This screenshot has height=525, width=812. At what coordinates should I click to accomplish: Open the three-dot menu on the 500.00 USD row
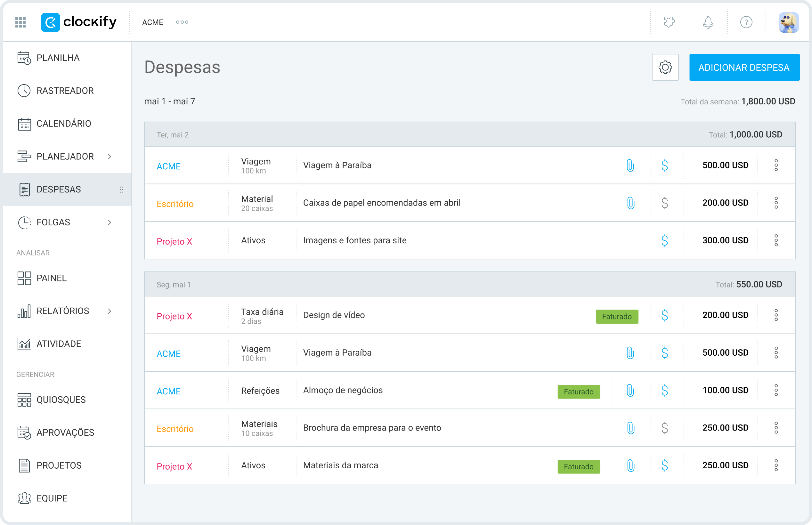pyautogui.click(x=776, y=165)
